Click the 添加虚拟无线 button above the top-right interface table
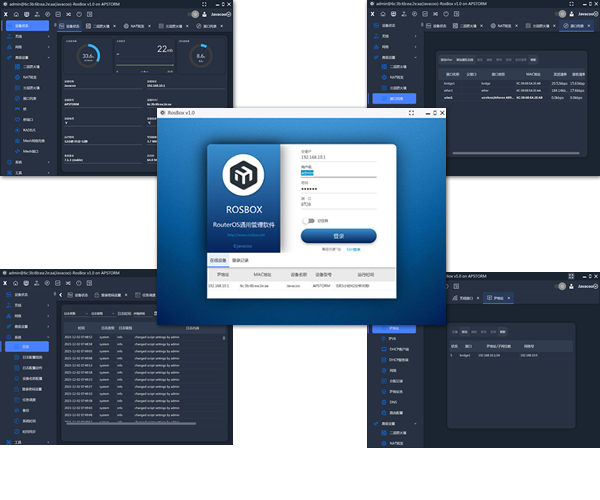Viewport: 600px width, 500px height. tap(465, 60)
